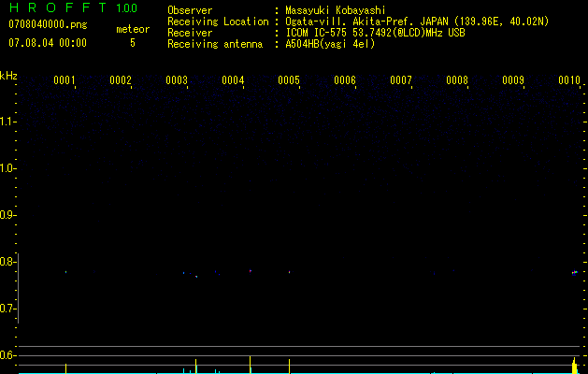Click the 1.0 frequency axis label
This screenshot has width=588, height=374.
[7, 168]
